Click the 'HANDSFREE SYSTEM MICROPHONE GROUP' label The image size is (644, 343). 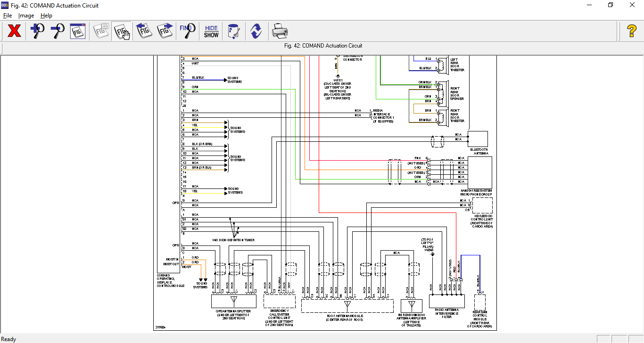(x=476, y=192)
